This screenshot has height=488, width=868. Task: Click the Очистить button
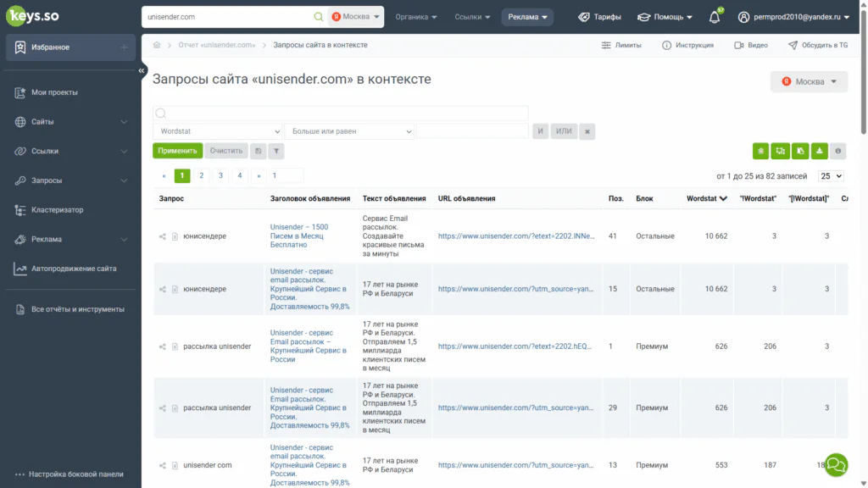[x=225, y=151]
